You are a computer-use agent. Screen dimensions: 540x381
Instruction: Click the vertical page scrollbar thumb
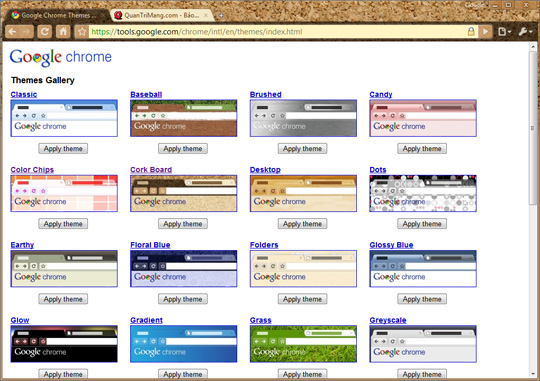point(533,128)
